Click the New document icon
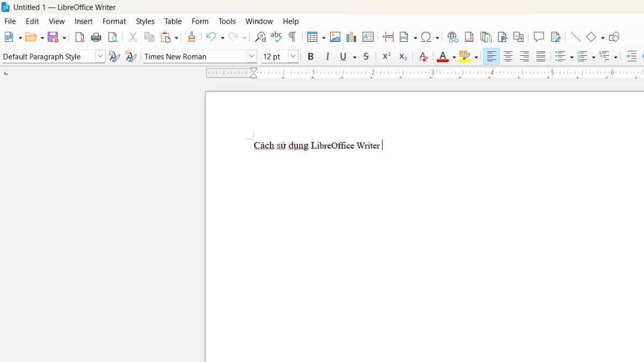Screen dimensions: 644x362 [x=10, y=37]
